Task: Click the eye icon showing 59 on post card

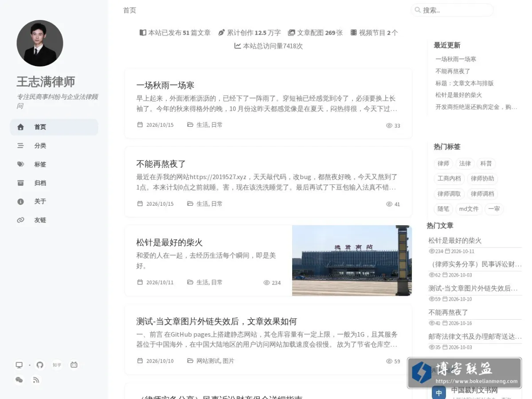Action: tap(389, 361)
